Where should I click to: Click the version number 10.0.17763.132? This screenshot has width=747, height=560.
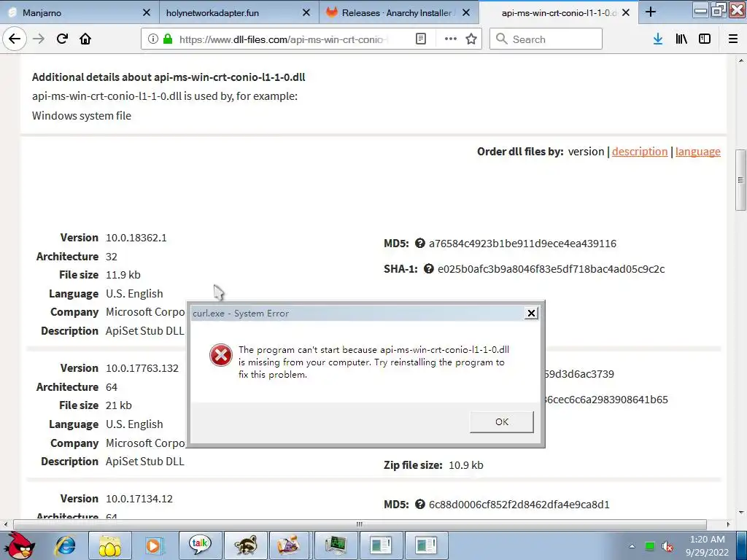pyautogui.click(x=142, y=368)
